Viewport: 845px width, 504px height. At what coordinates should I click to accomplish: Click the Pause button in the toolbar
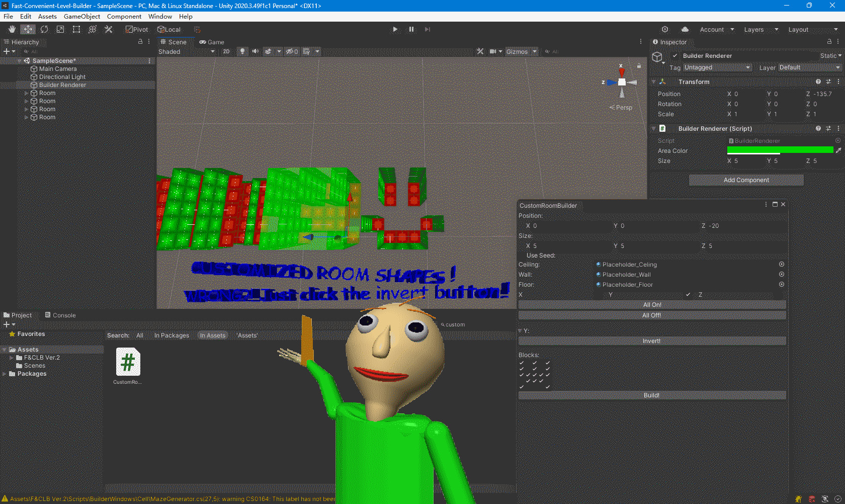[411, 29]
